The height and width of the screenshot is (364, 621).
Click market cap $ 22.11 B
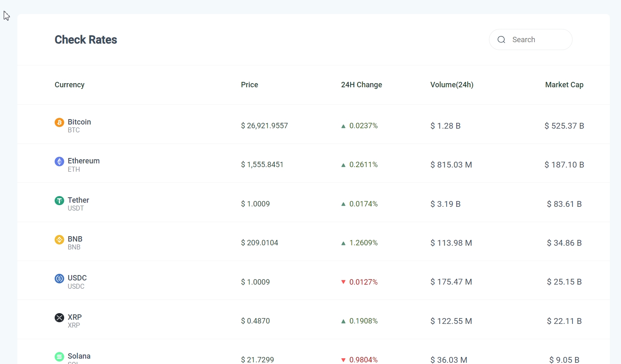coord(564,321)
